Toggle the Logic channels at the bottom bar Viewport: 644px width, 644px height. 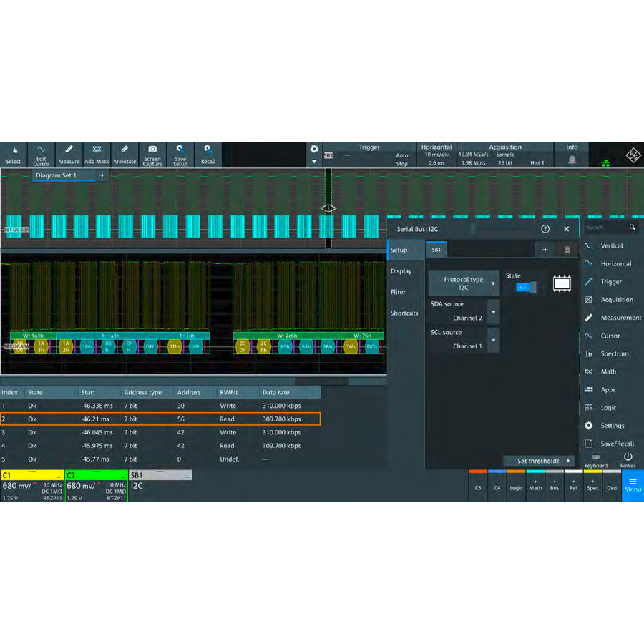516,487
